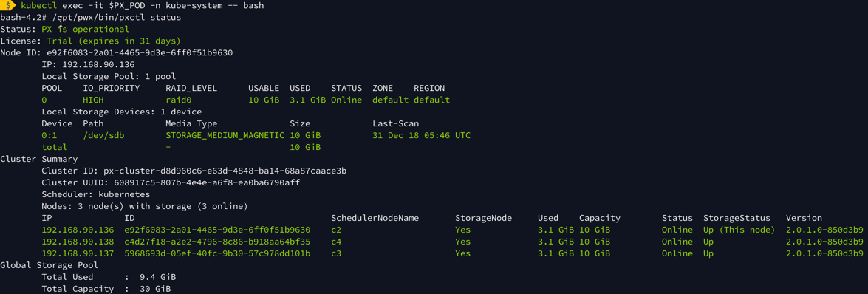Click the pxctl status command line
Screen dimensions: 868x294
(91, 18)
